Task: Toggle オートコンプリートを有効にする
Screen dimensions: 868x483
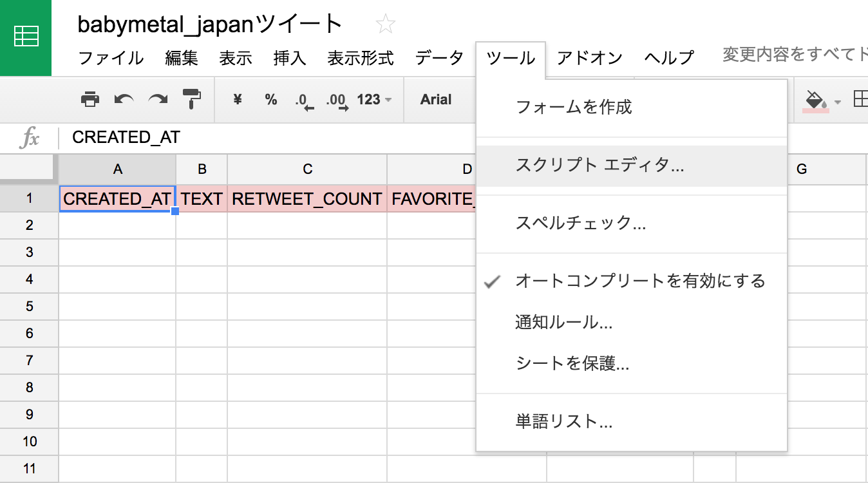Action: pos(632,281)
